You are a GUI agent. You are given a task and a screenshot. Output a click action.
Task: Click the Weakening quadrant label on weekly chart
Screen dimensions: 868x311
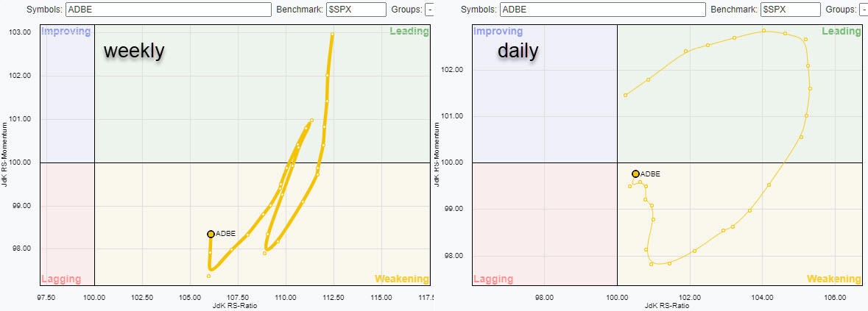pos(402,279)
